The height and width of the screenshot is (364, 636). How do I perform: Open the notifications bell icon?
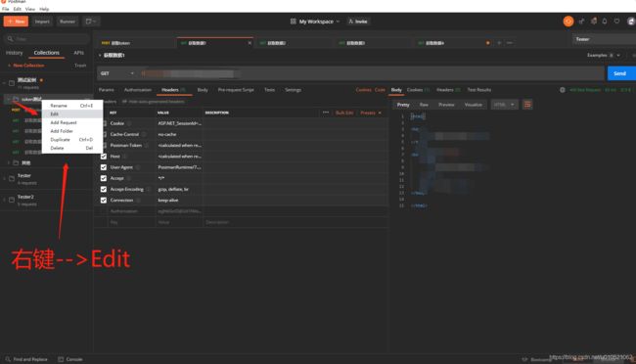pos(605,22)
